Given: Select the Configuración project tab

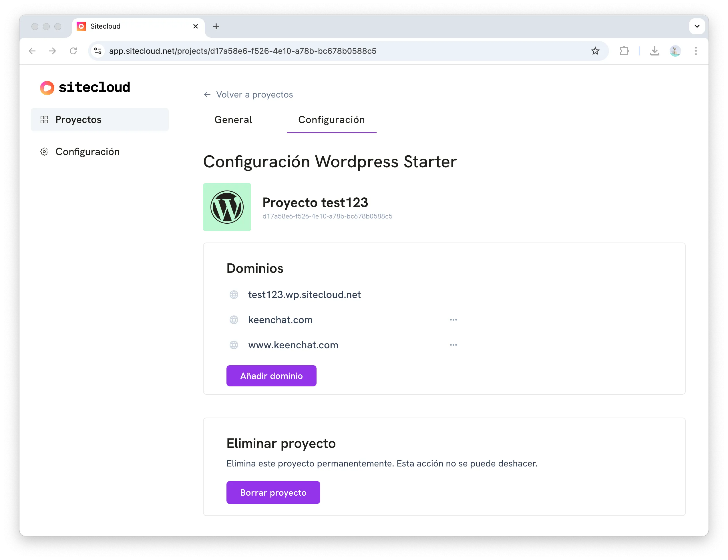Looking at the screenshot, I should pyautogui.click(x=331, y=120).
